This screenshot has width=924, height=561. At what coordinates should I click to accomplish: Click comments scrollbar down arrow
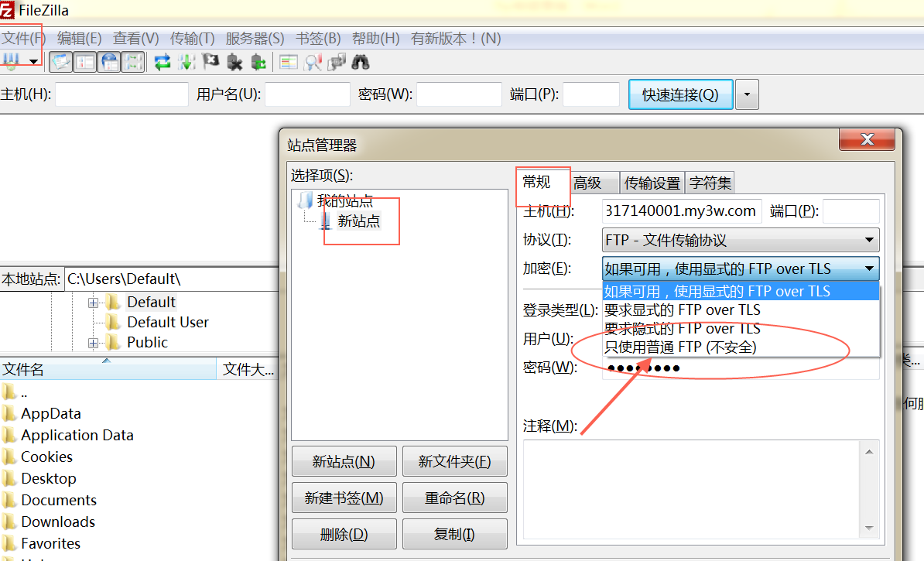tap(869, 528)
